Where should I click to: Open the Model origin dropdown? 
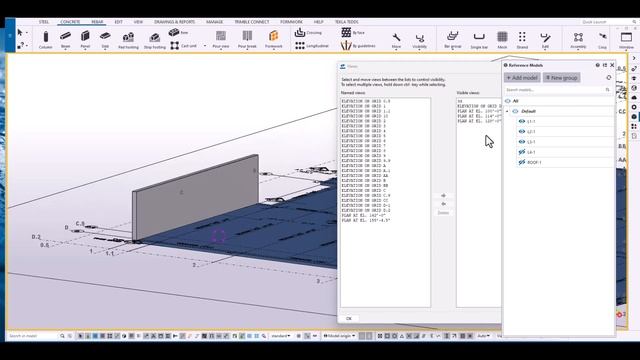pos(339,336)
